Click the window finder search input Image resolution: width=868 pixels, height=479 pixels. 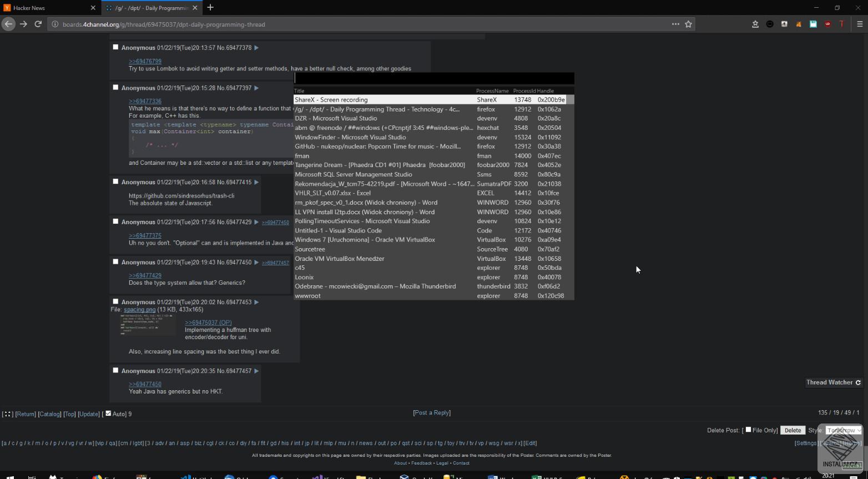pos(433,78)
